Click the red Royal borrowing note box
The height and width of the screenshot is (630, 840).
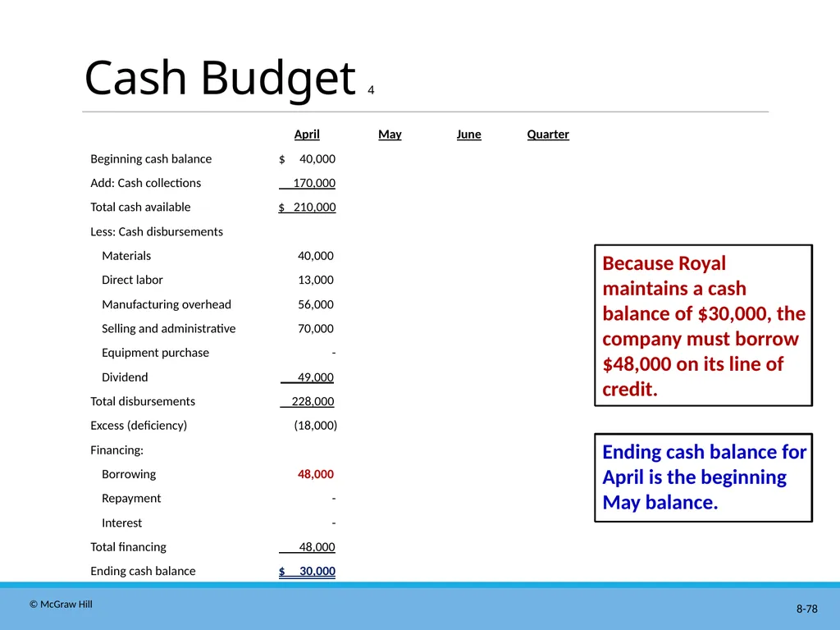(703, 325)
